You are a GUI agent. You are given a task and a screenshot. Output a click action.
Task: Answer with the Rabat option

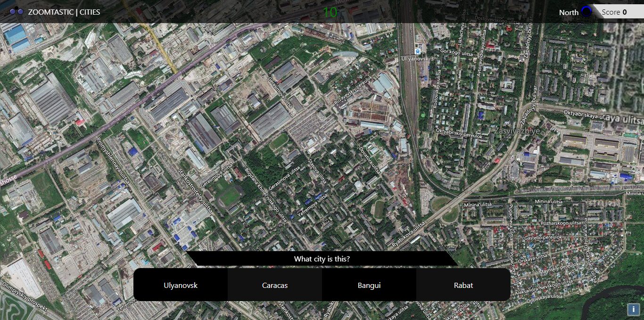(463, 285)
